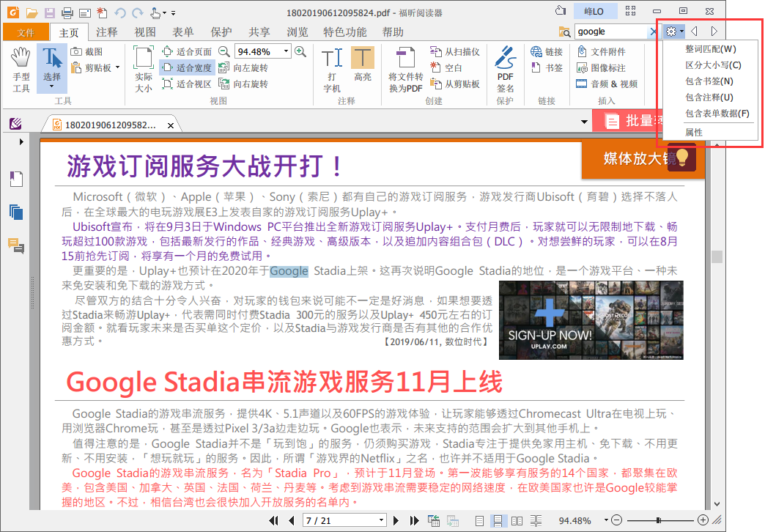Open PDF Sign (PDF签名) tool

click(x=505, y=70)
